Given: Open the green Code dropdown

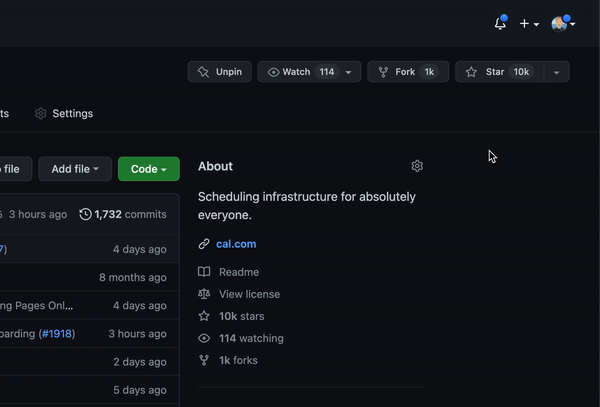Looking at the screenshot, I should pos(148,169).
